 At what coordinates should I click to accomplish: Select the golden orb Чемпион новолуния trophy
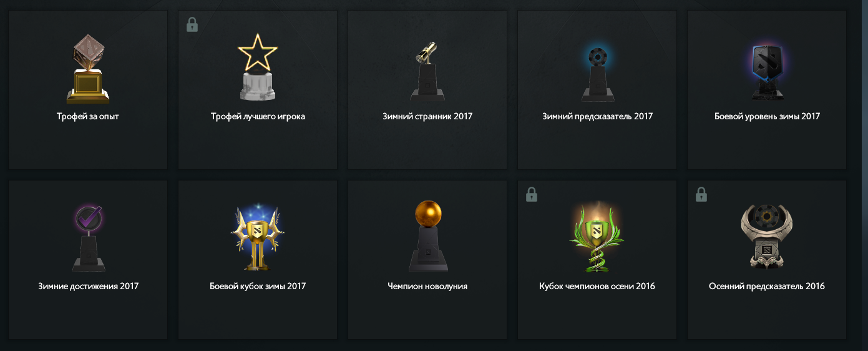tap(427, 236)
